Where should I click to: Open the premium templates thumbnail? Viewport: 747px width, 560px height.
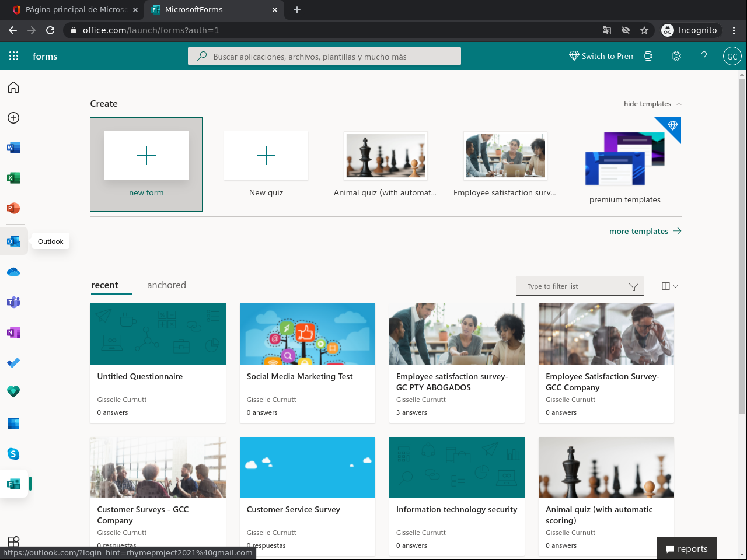[625, 159]
